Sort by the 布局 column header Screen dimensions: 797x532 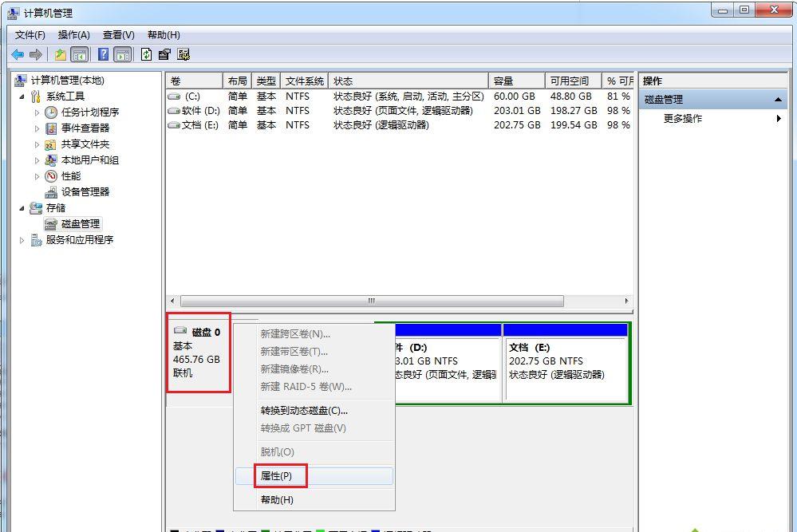[238, 81]
